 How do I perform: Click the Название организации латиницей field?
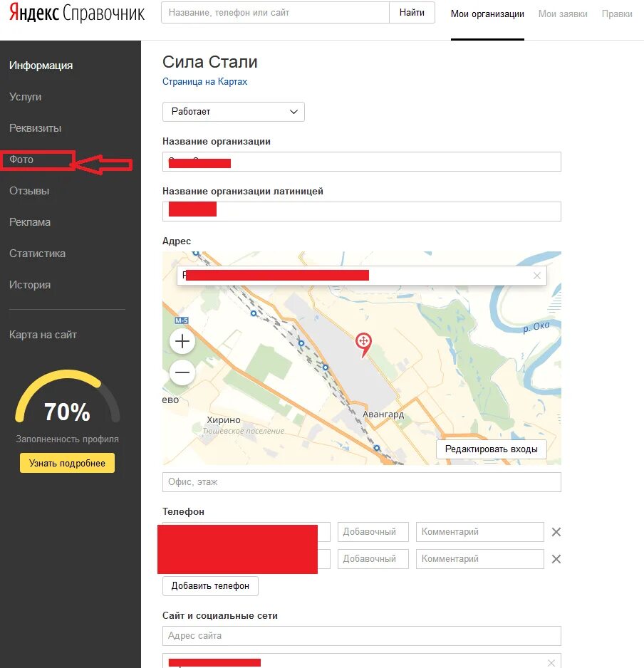coord(361,212)
